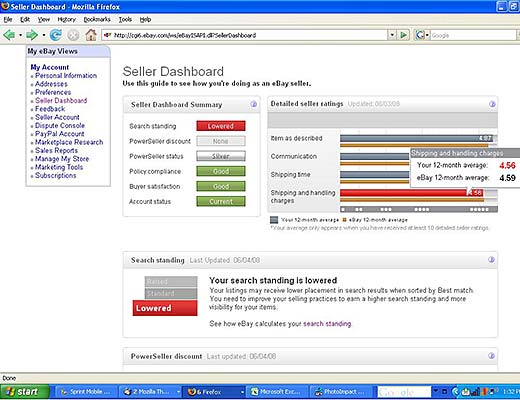
Task: Click the Firefox Back arrow button
Action: 9,35
